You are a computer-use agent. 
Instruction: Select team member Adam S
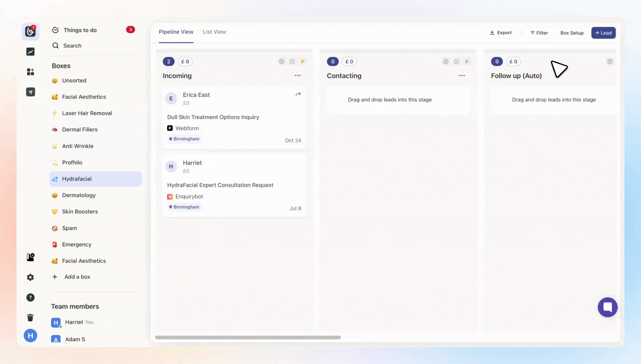[x=68, y=339]
